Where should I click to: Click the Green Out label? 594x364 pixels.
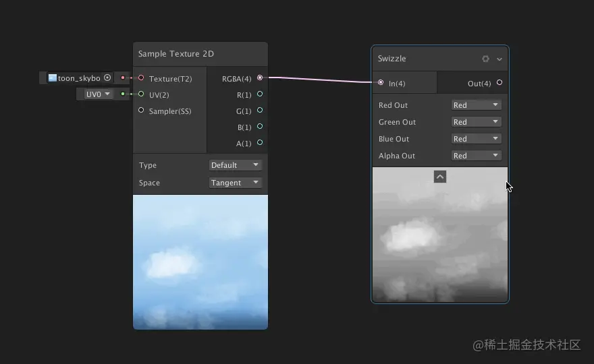coord(397,122)
